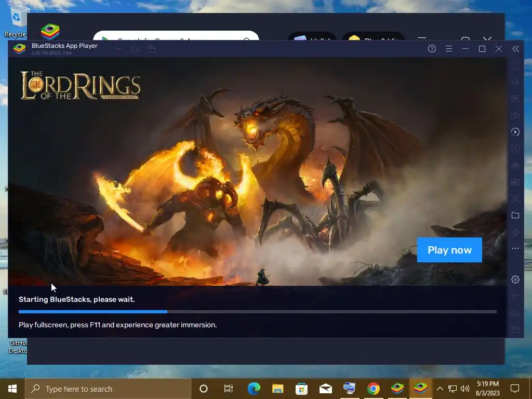532x399 pixels.
Task: Open the keyboard game controls icon
Action: (x=515, y=115)
